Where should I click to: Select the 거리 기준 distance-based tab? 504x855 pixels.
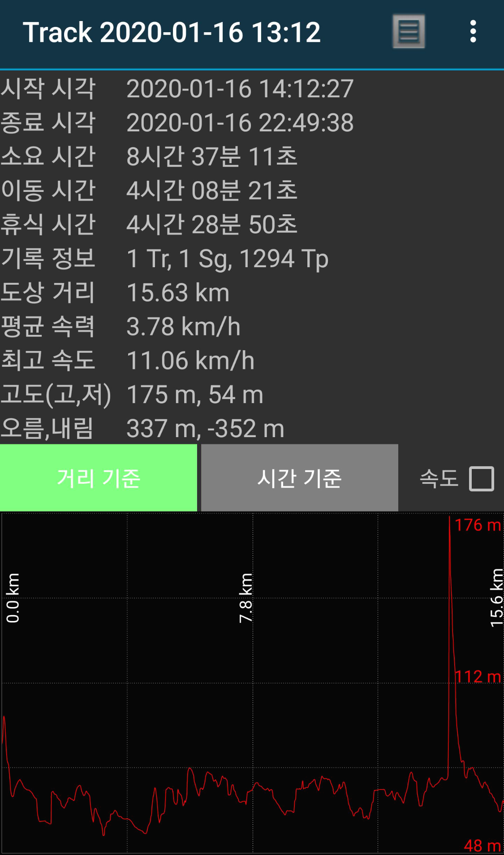pos(99,478)
